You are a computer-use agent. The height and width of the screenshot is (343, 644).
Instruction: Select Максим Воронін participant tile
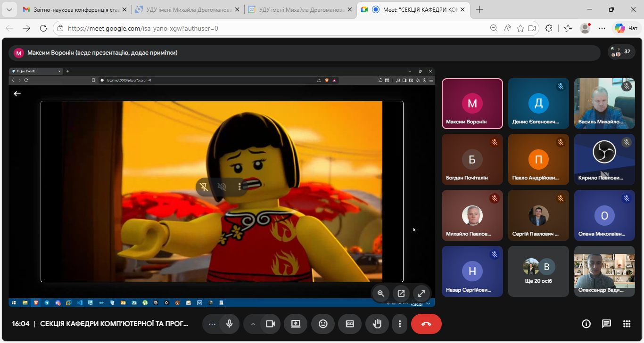coord(472,104)
